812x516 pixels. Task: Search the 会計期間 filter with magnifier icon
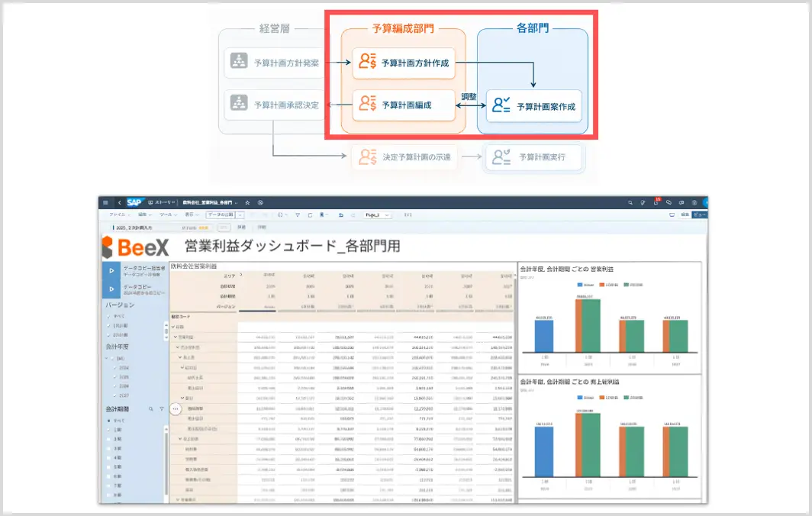[x=151, y=409]
